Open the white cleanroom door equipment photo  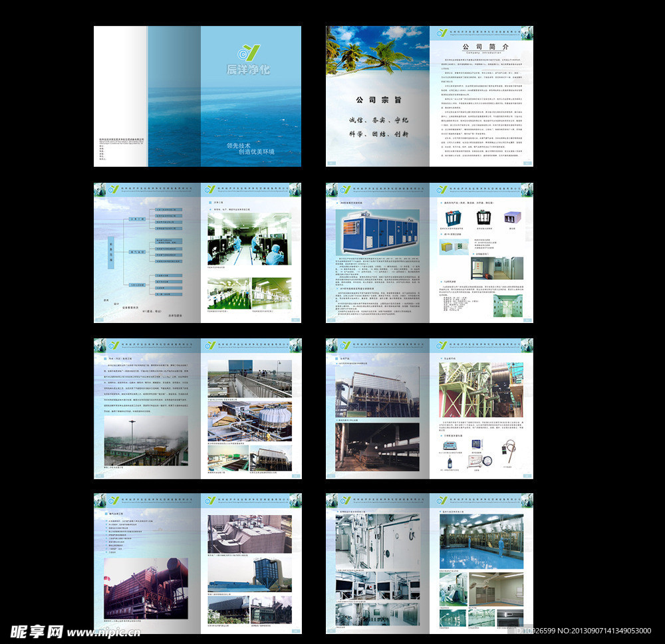pyautogui.click(x=378, y=542)
